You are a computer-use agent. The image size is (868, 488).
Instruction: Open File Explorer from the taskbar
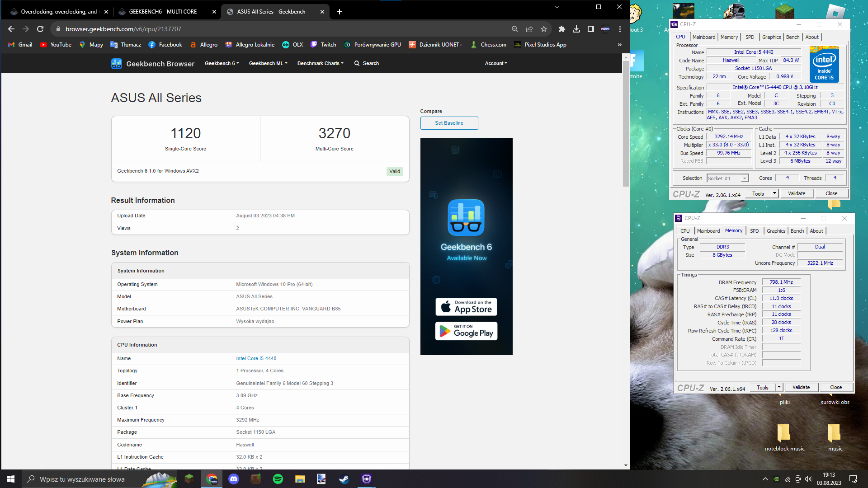[300, 479]
